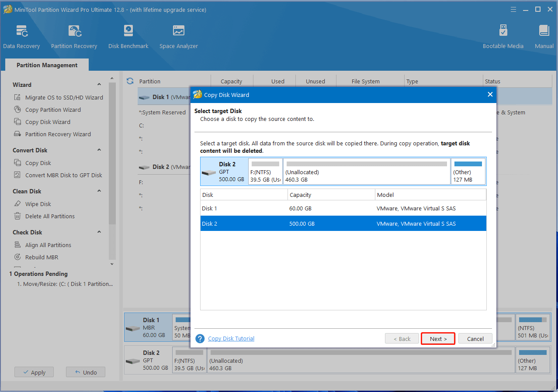Collapse the Convert Disk section
Screen dimensions: 558x392
tap(99, 150)
